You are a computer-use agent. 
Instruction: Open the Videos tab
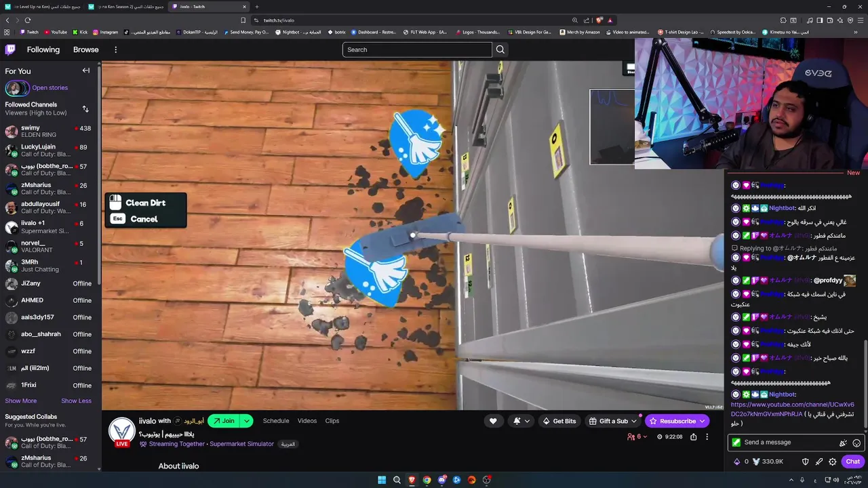[x=307, y=421]
